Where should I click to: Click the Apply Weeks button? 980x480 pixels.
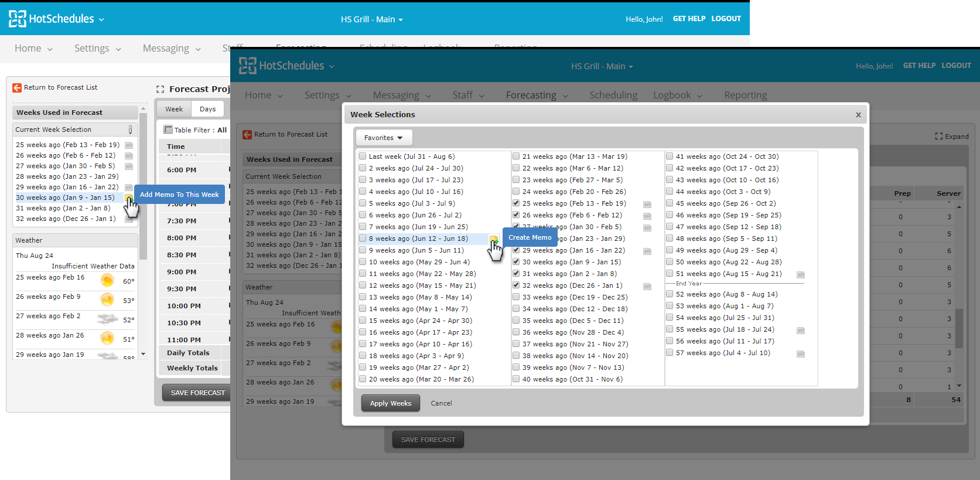click(x=391, y=403)
